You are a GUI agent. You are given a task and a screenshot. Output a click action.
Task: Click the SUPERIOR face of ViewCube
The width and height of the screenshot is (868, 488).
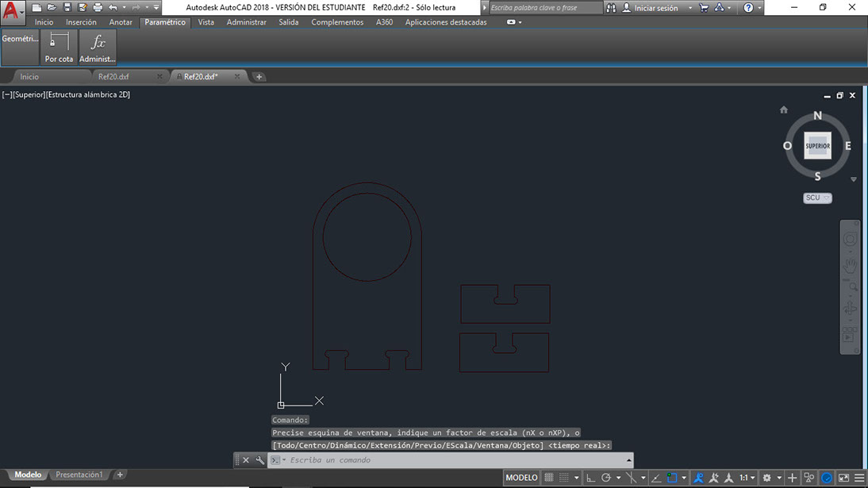click(x=818, y=146)
